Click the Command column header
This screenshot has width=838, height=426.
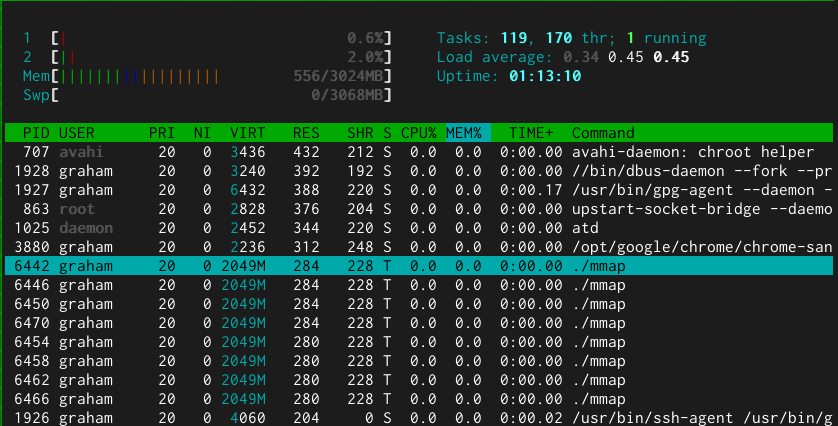[x=603, y=133]
